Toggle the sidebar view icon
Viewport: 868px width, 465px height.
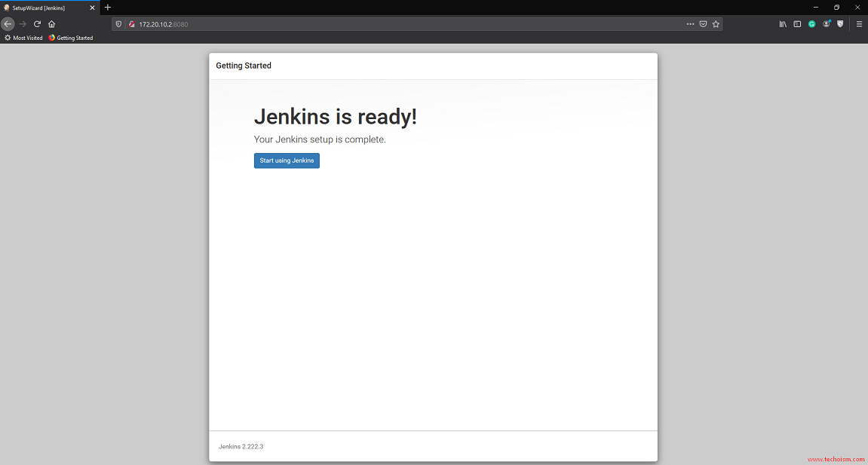click(x=797, y=24)
